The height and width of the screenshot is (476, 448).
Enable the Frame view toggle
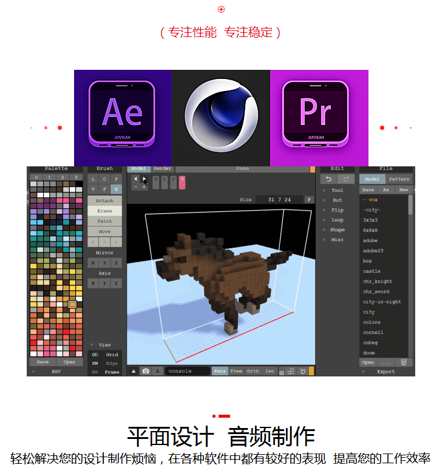[112, 372]
